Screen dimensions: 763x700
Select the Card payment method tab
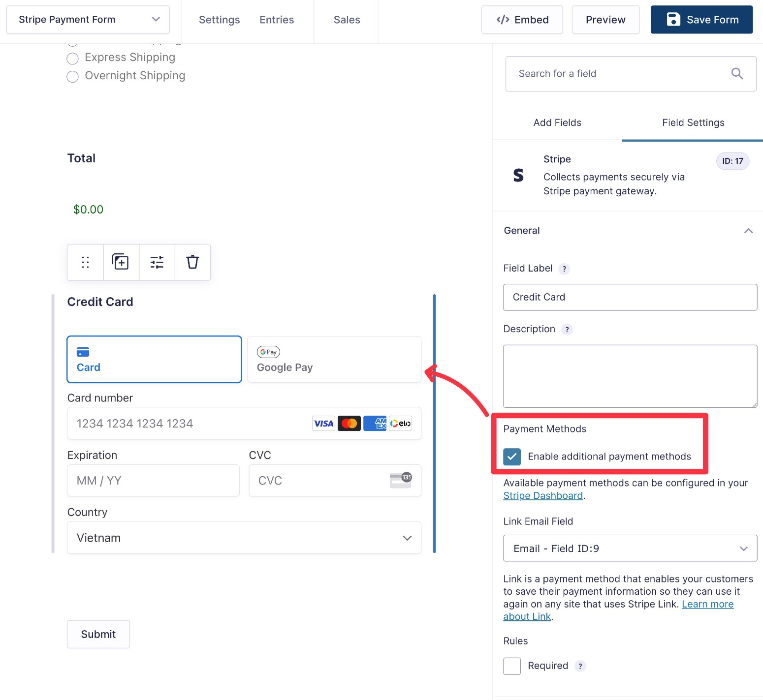pyautogui.click(x=154, y=359)
